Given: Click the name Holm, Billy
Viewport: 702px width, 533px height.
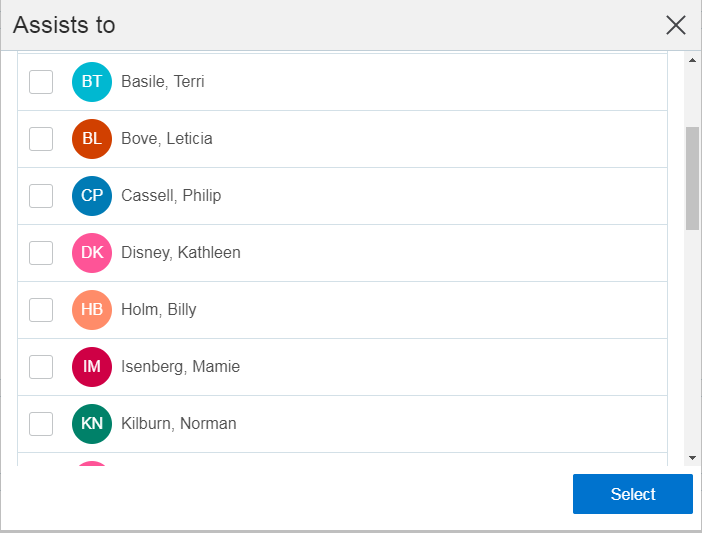Looking at the screenshot, I should pos(159,310).
